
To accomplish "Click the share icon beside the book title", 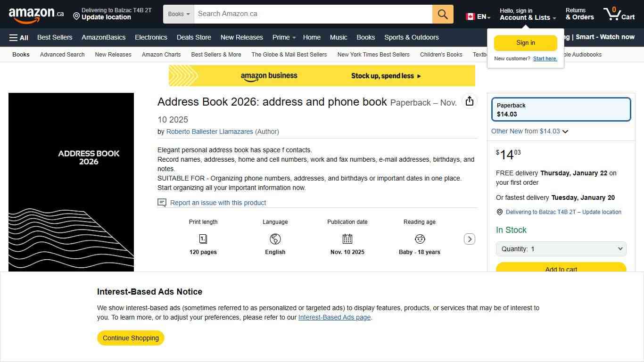I will pyautogui.click(x=469, y=101).
